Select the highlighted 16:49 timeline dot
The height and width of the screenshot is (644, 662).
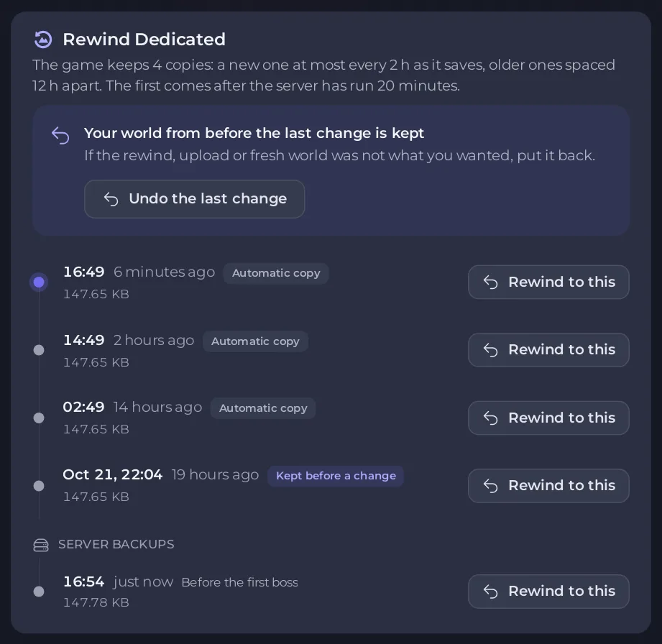tap(39, 282)
